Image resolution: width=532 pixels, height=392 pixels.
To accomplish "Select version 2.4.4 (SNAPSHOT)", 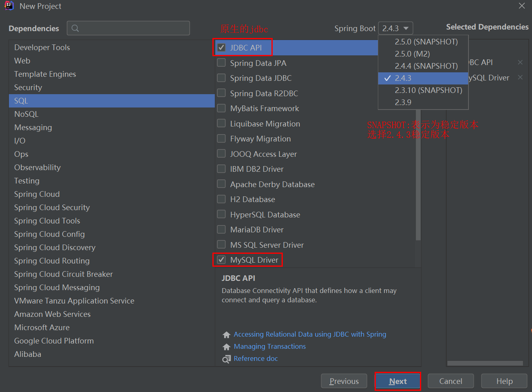I will 423,66.
